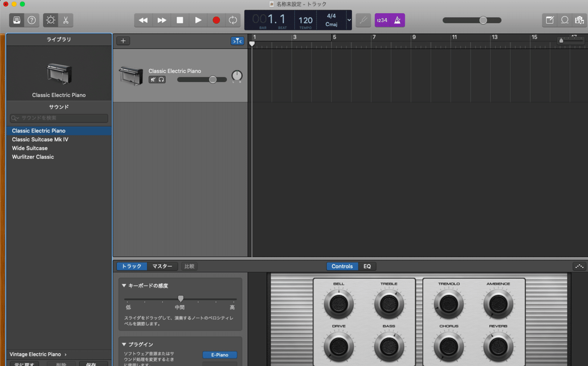588x366 pixels.
Task: Open the Notepad button
Action: pyautogui.click(x=550, y=20)
